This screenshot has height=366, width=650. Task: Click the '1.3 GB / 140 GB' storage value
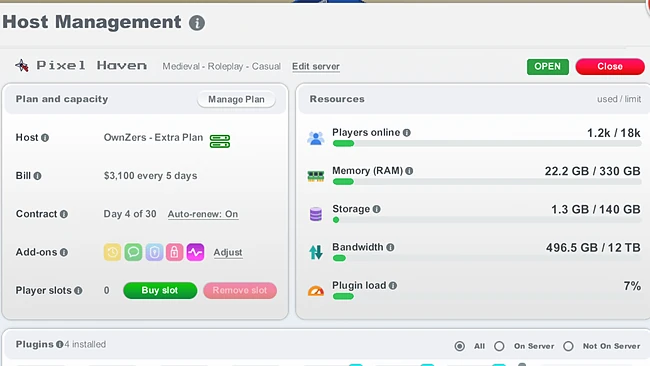pos(596,209)
